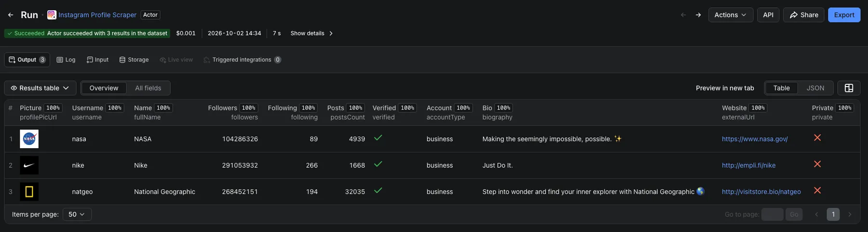Click the Export button
Viewport: 868px width, 232px height.
click(x=844, y=15)
